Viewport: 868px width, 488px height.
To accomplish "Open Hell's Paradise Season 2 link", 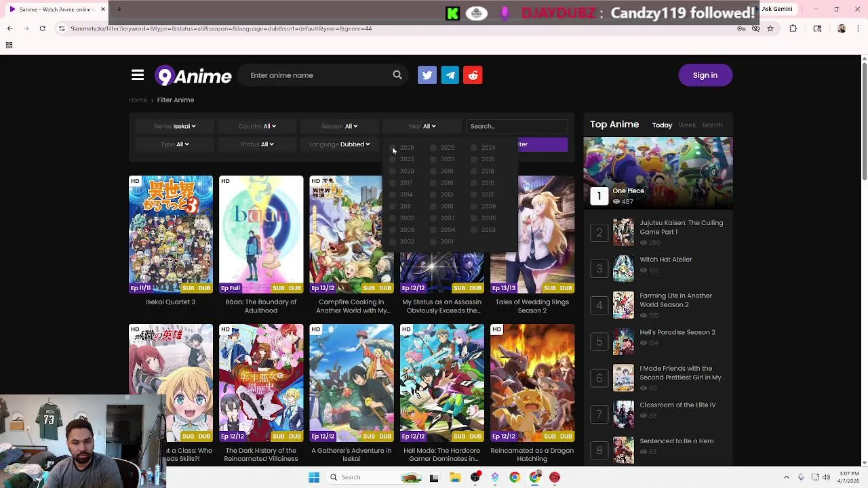I will 677,332.
